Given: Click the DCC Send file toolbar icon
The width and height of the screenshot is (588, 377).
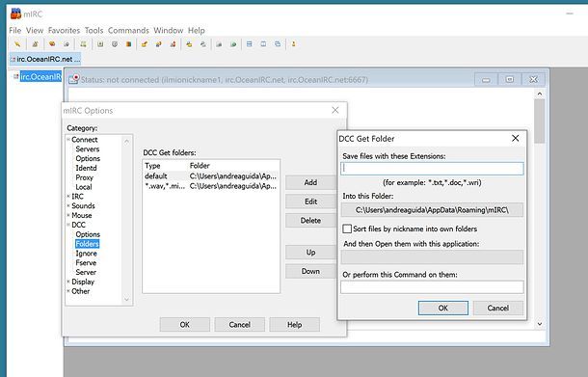Looking at the screenshot, I should pos(145,44).
